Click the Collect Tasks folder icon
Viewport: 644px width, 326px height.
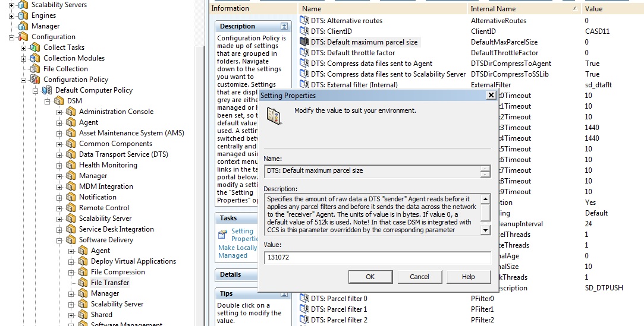pyautogui.click(x=35, y=48)
